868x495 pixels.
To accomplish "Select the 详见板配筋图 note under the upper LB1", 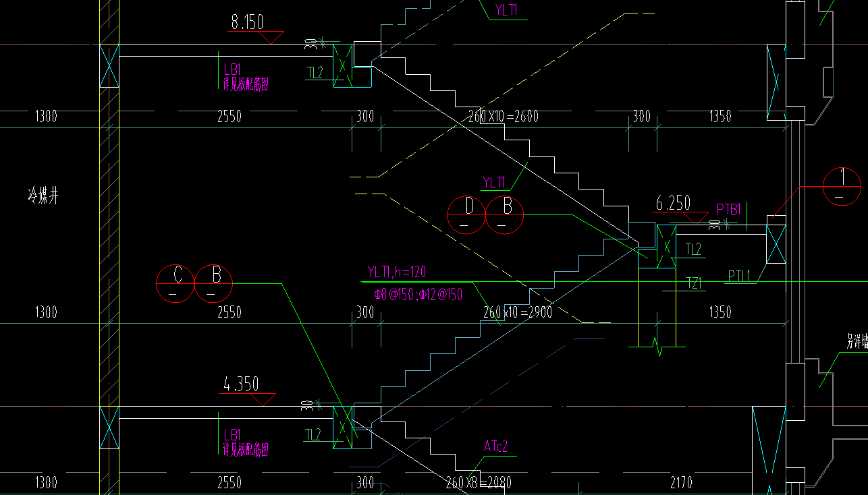I will (x=246, y=85).
